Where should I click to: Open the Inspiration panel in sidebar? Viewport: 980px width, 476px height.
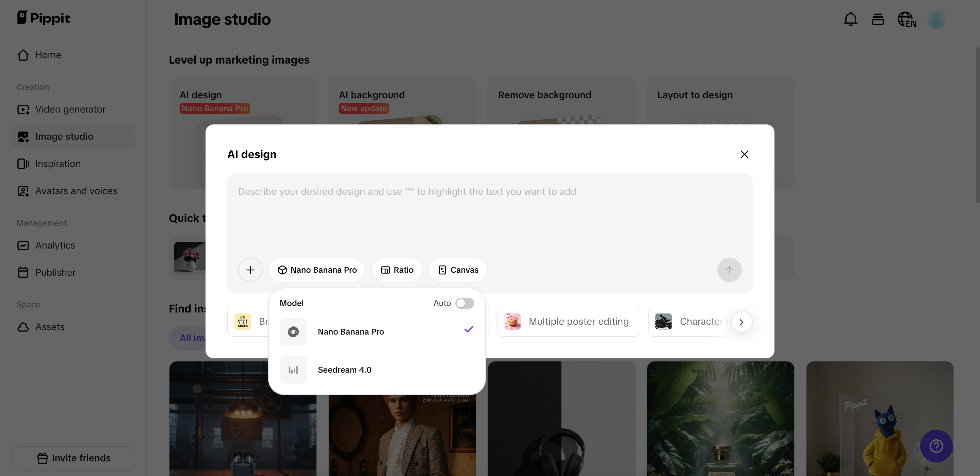tap(58, 164)
